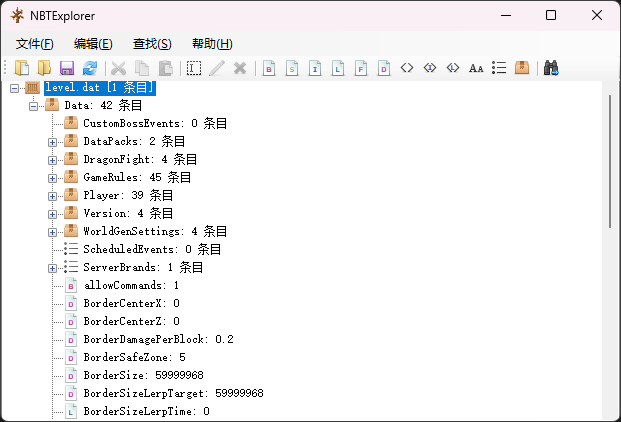Expand the Version node
The image size is (621, 422).
coord(52,214)
